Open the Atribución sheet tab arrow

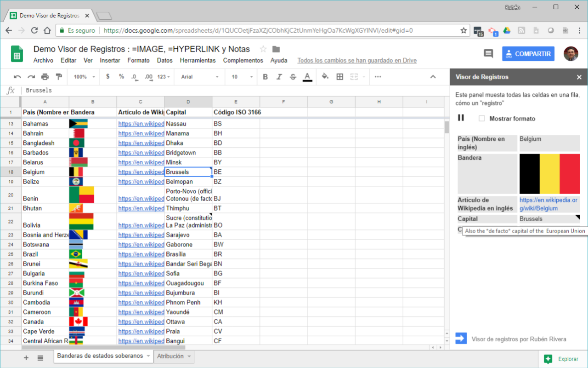pos(188,356)
